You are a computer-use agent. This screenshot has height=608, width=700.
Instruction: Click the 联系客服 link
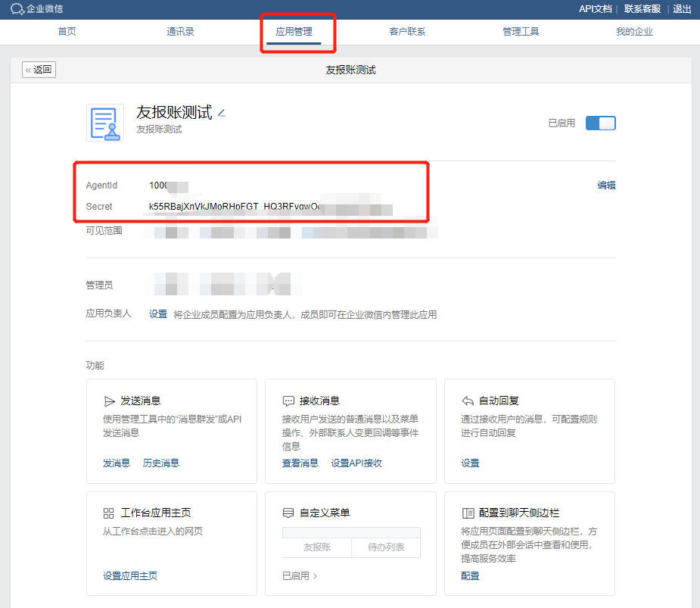[642, 9]
